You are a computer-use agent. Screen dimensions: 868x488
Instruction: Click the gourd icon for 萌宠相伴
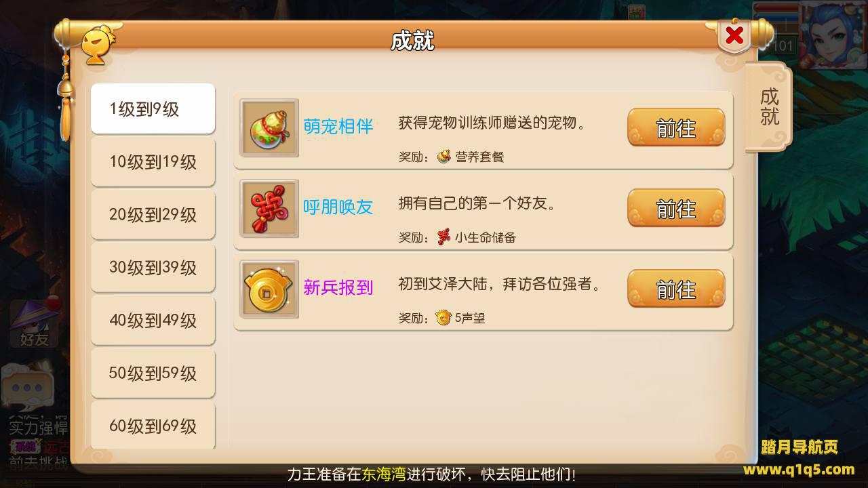pyautogui.click(x=269, y=128)
